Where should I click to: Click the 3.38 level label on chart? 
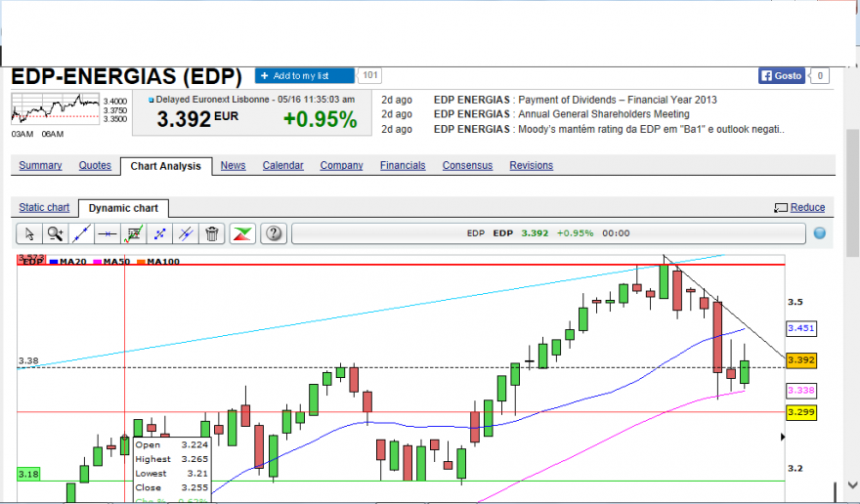coord(28,360)
